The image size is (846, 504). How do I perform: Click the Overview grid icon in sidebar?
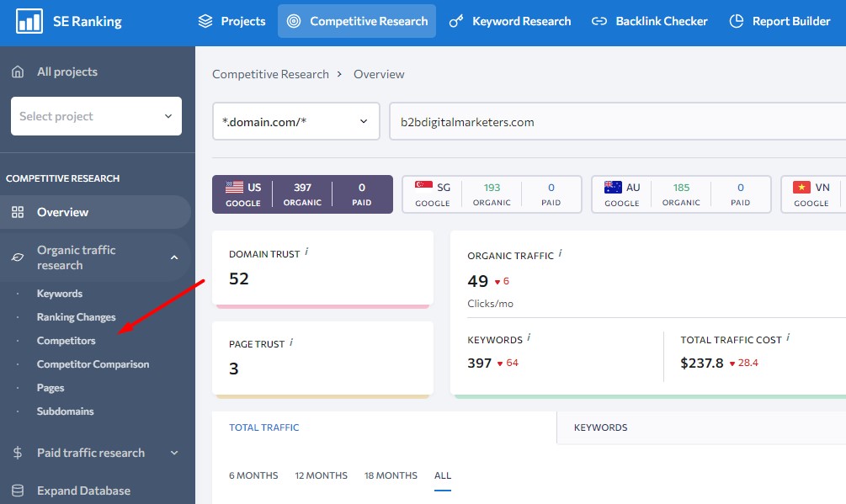[18, 212]
